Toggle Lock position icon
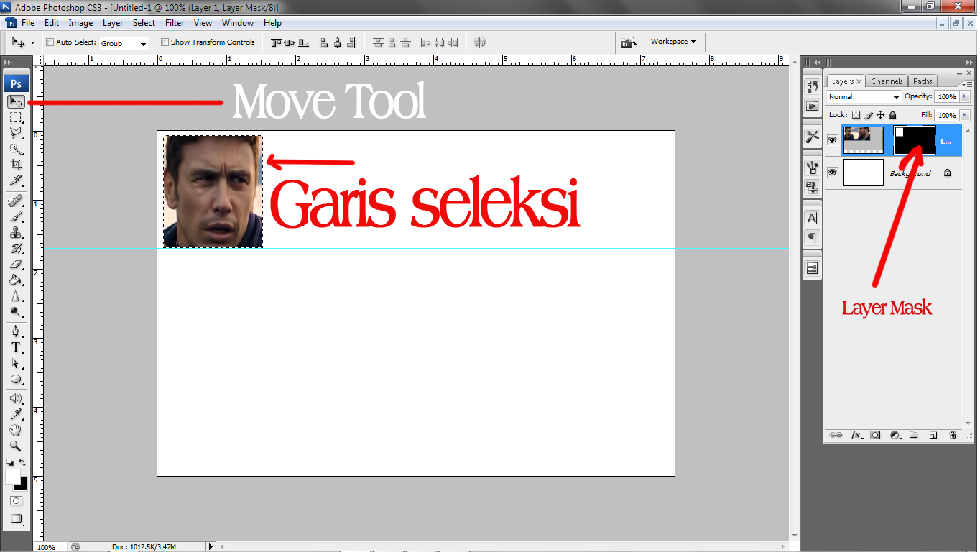This screenshot has height=555, width=980. click(881, 115)
